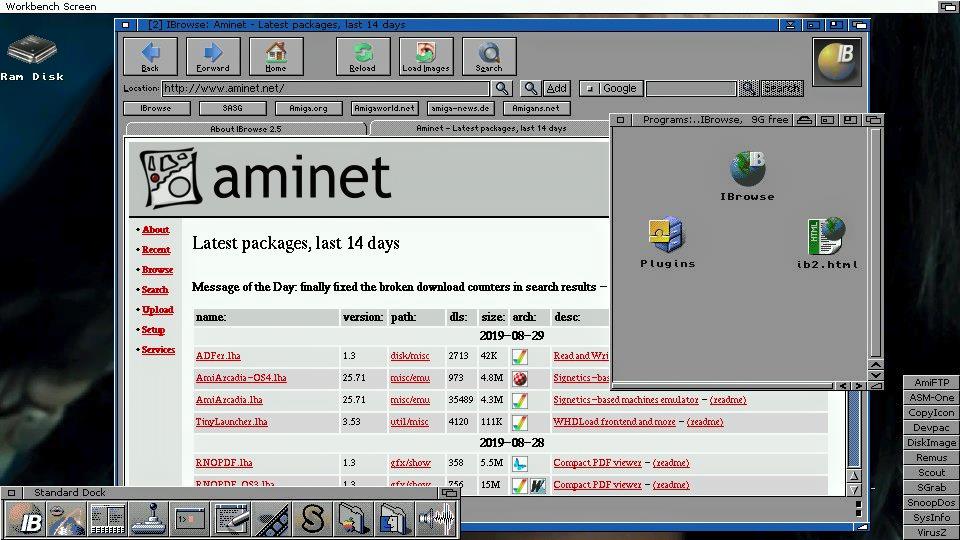Viewport: 960px width, 540px height.
Task: Click the IBrowse bookmark button
Action: [156, 108]
